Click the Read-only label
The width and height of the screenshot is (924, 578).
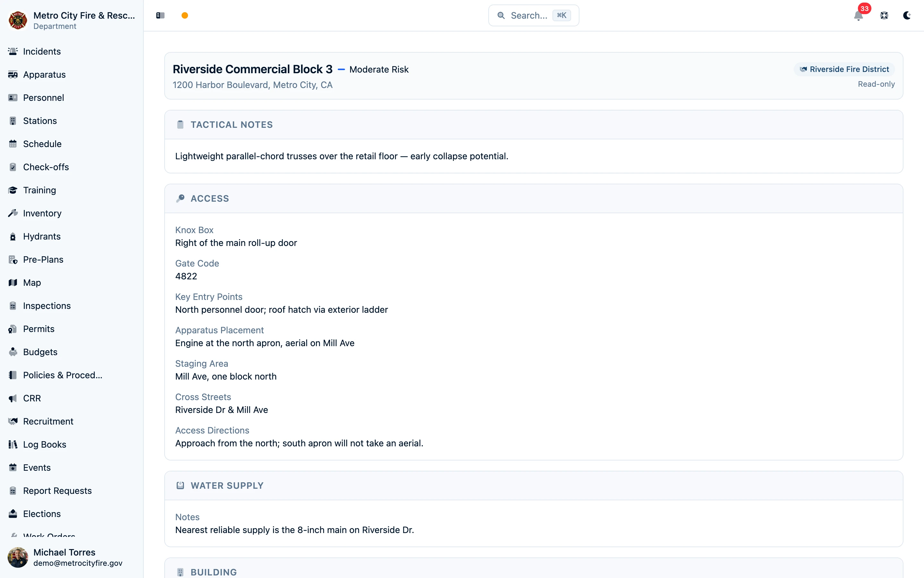point(876,84)
